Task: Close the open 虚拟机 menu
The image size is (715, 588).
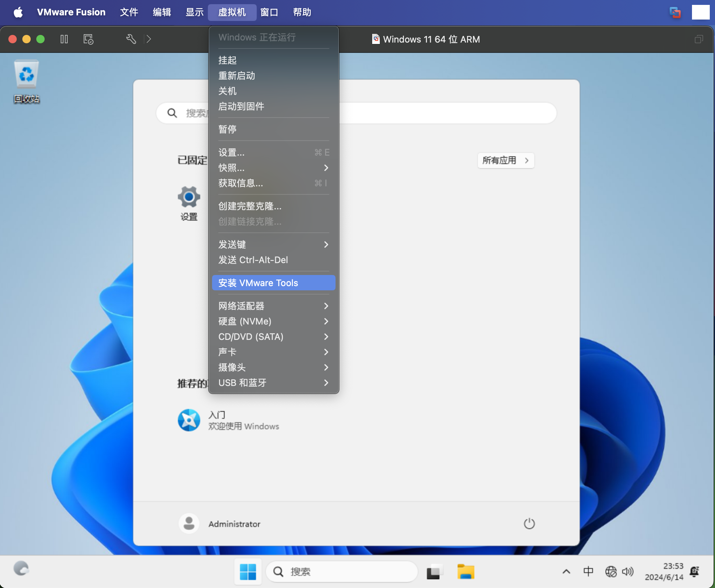Action: tap(232, 12)
